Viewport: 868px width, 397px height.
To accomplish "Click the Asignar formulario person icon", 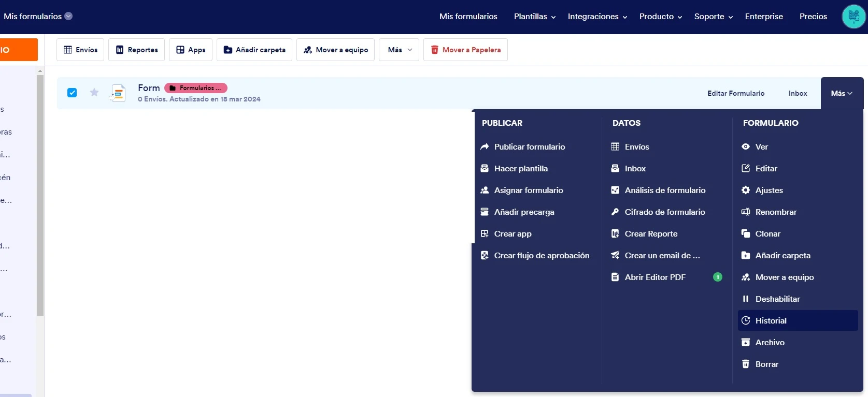I will pyautogui.click(x=485, y=190).
